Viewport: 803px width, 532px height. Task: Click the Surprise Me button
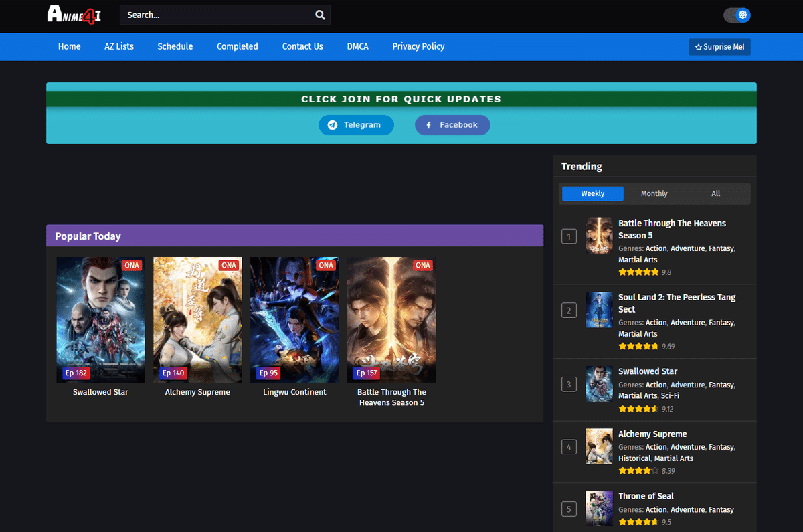coord(719,46)
